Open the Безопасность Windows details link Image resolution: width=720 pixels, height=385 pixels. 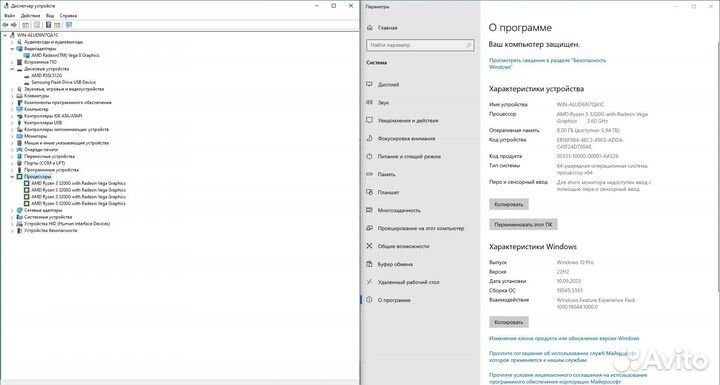coord(547,63)
